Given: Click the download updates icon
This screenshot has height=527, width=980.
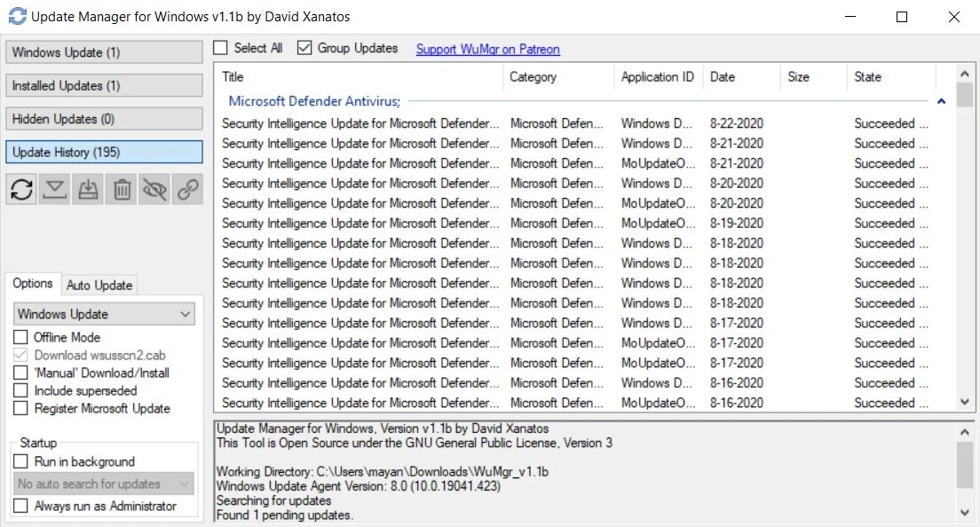Looking at the screenshot, I should click(x=55, y=189).
